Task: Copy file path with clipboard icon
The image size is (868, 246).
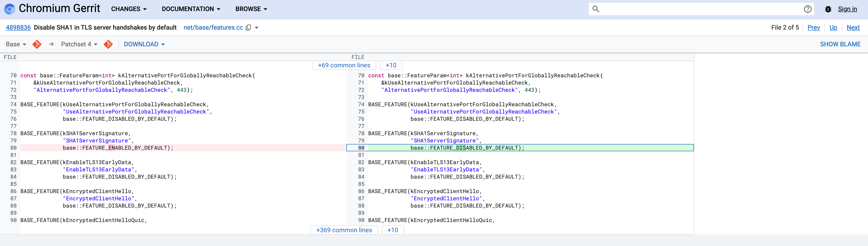Action: point(248,28)
